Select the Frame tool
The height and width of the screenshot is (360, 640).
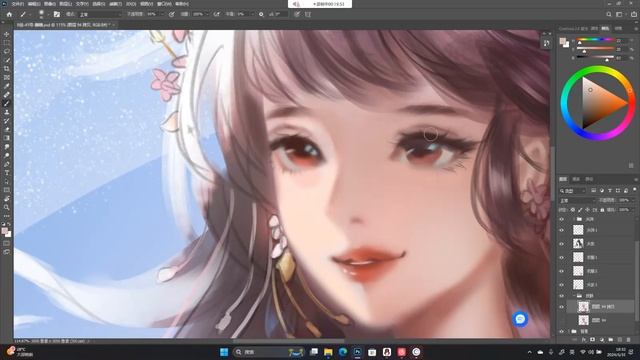click(x=7, y=77)
